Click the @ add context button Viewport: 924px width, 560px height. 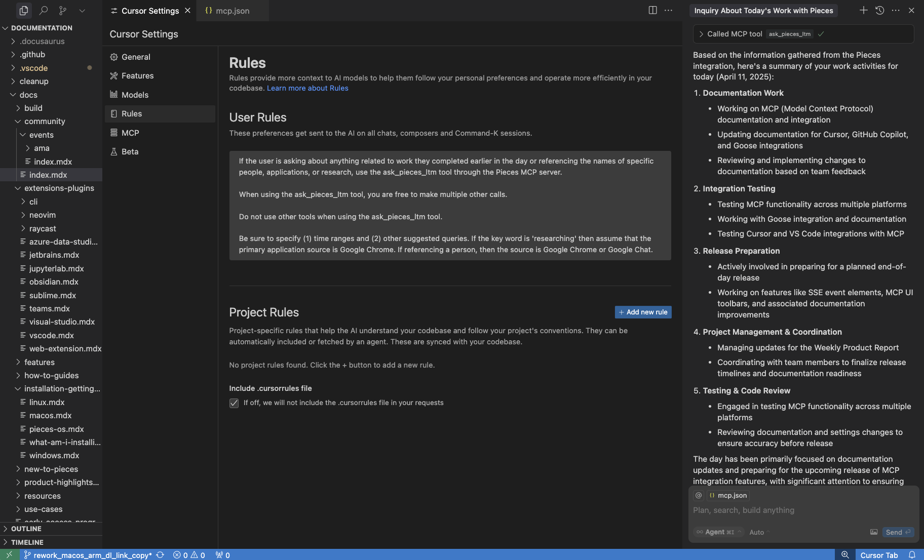(699, 495)
